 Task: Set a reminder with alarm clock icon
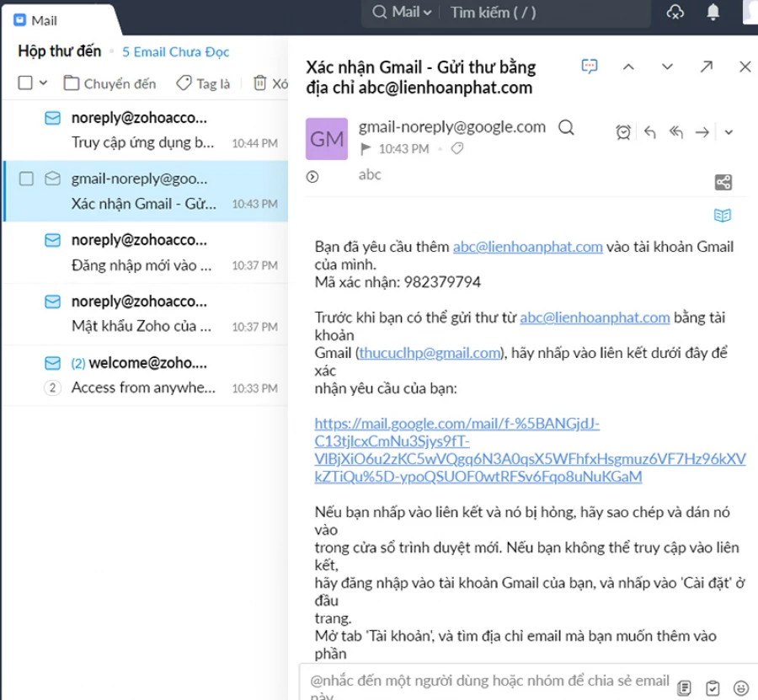[623, 132]
